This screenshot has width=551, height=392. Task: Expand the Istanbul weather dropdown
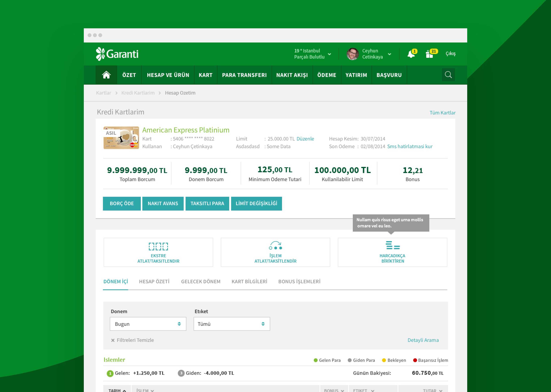point(329,54)
